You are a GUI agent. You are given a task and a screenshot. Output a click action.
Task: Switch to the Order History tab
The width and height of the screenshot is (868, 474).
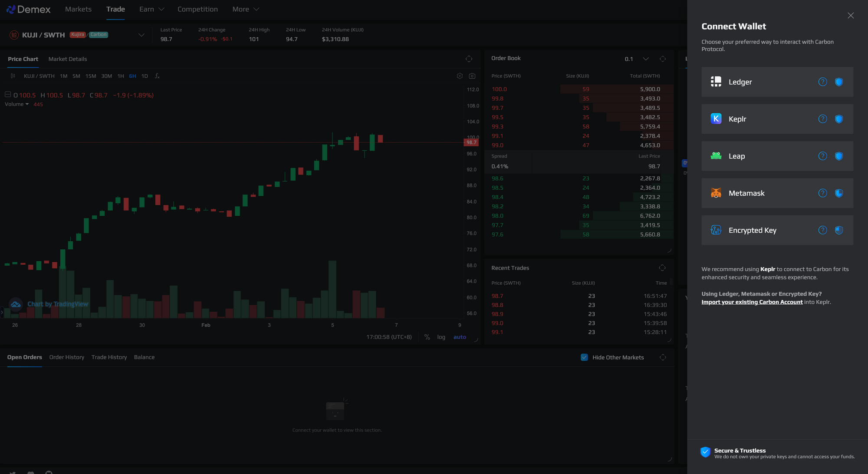click(x=67, y=357)
